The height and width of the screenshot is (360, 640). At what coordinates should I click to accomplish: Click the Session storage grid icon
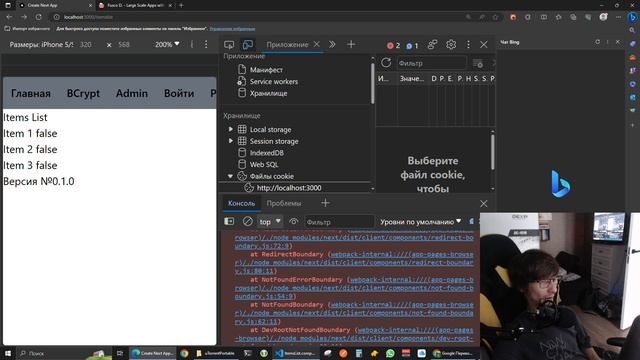[242, 141]
